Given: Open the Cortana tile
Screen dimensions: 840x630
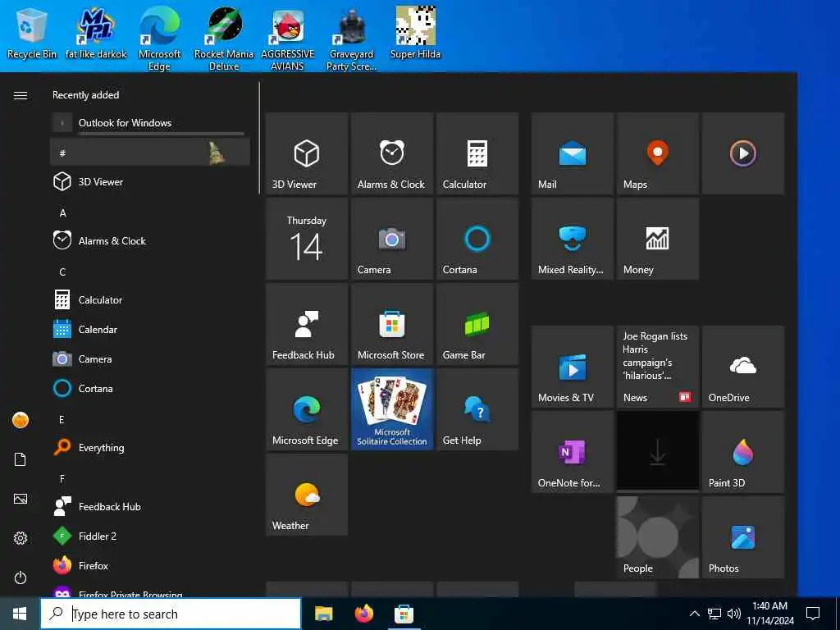Looking at the screenshot, I should [477, 239].
